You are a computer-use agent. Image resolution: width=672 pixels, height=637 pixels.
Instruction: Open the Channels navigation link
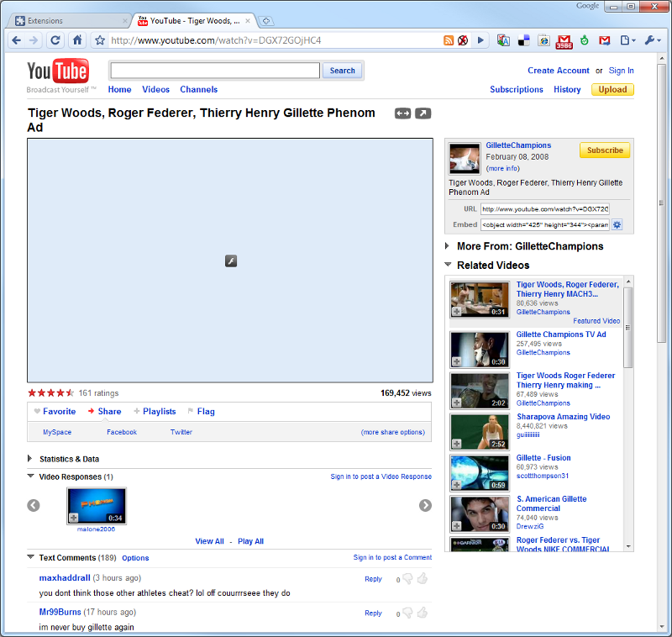(198, 89)
